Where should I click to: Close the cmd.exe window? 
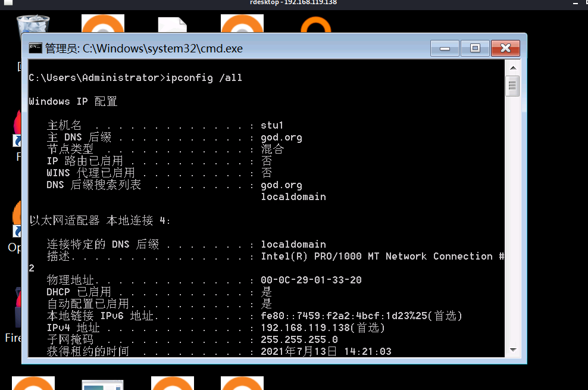click(x=505, y=48)
